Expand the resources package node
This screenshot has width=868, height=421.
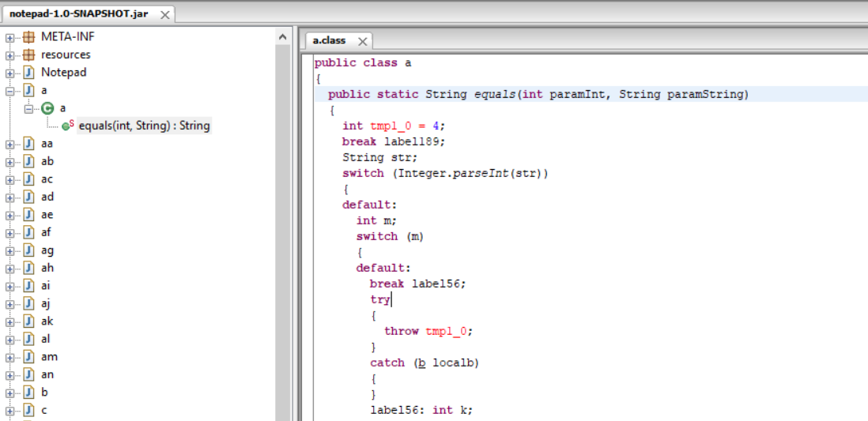point(10,55)
